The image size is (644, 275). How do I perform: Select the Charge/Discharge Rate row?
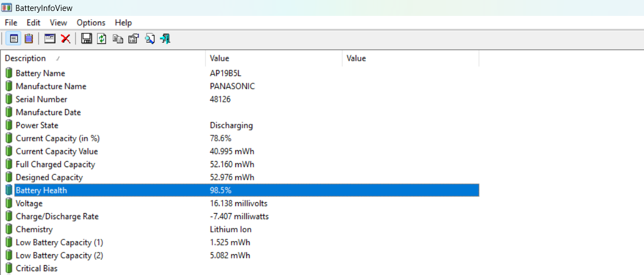pyautogui.click(x=240, y=216)
